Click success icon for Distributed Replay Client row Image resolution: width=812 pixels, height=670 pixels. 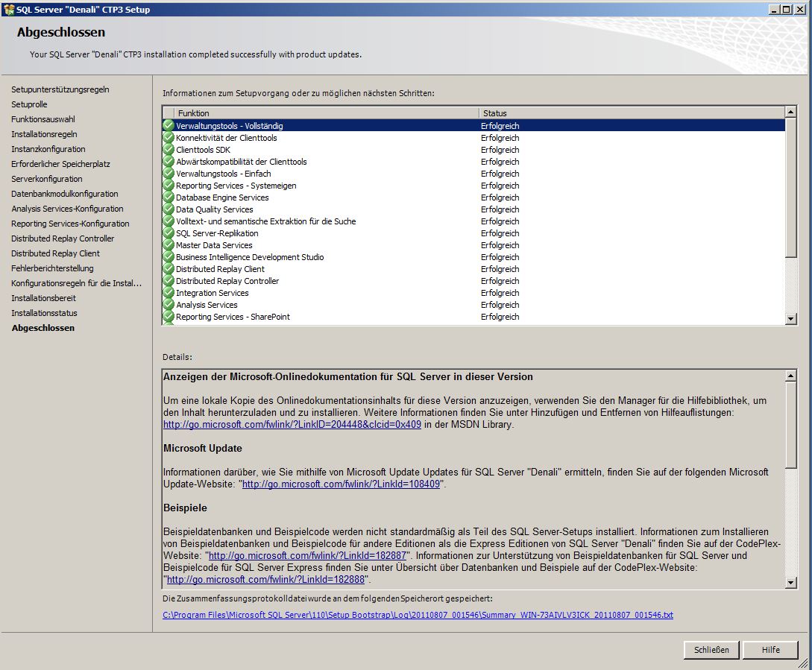pyautogui.click(x=169, y=268)
